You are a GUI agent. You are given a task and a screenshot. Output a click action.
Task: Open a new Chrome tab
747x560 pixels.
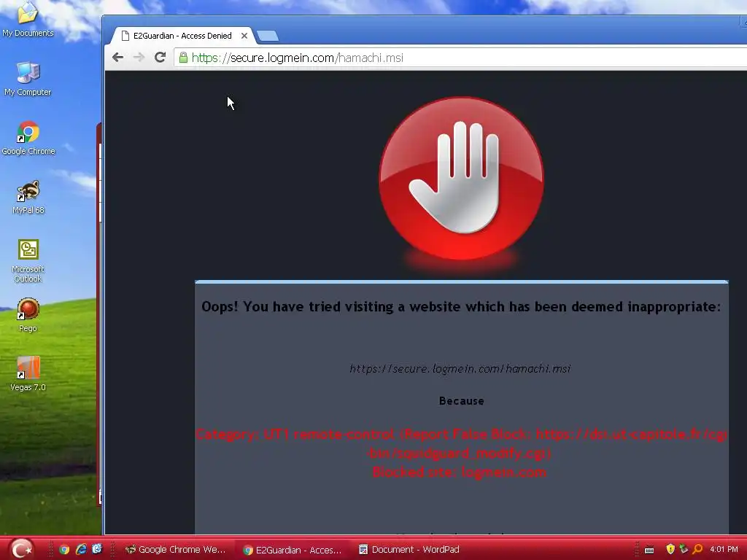click(268, 36)
